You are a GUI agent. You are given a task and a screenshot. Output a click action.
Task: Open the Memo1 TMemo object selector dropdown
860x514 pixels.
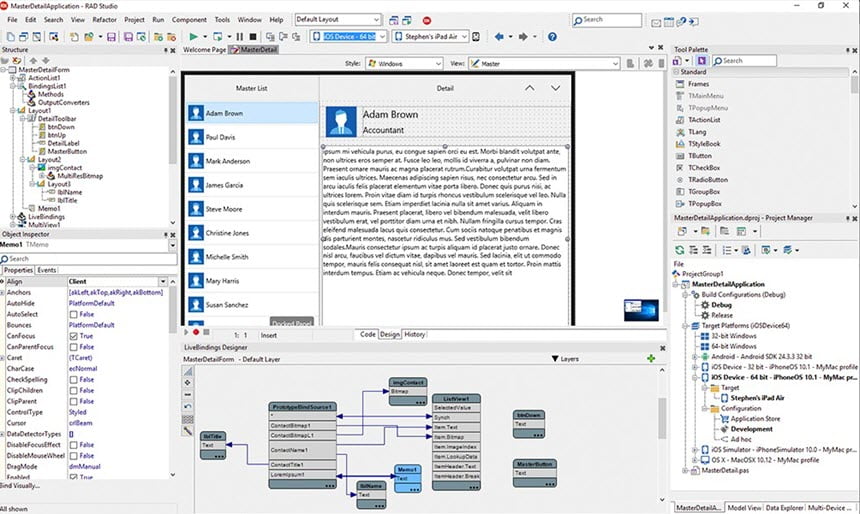click(172, 245)
